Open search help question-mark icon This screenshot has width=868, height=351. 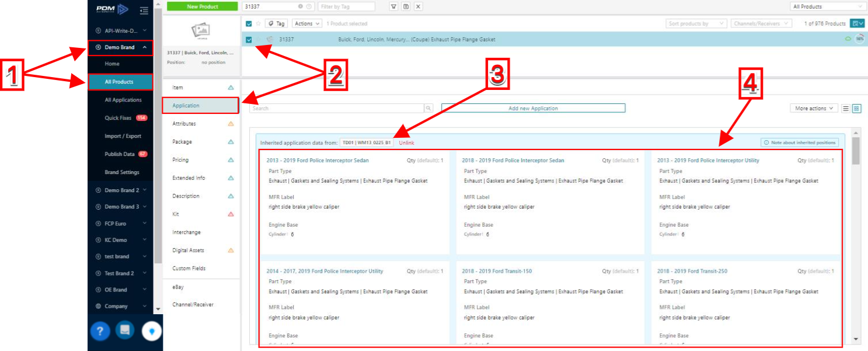point(309,6)
